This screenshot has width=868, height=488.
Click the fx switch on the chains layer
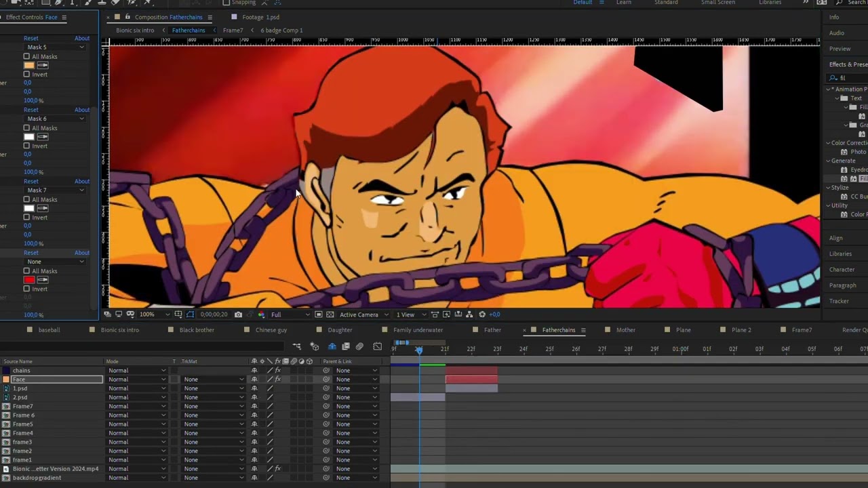click(278, 371)
